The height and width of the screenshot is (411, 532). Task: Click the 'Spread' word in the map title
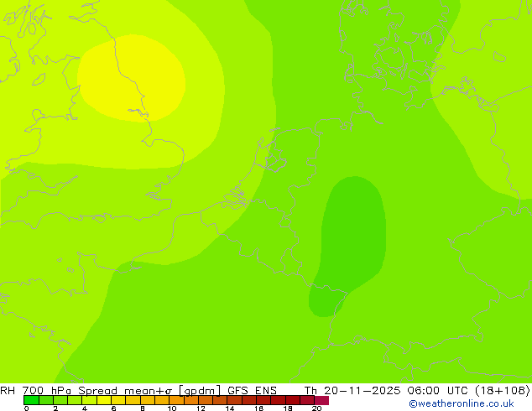click(97, 391)
